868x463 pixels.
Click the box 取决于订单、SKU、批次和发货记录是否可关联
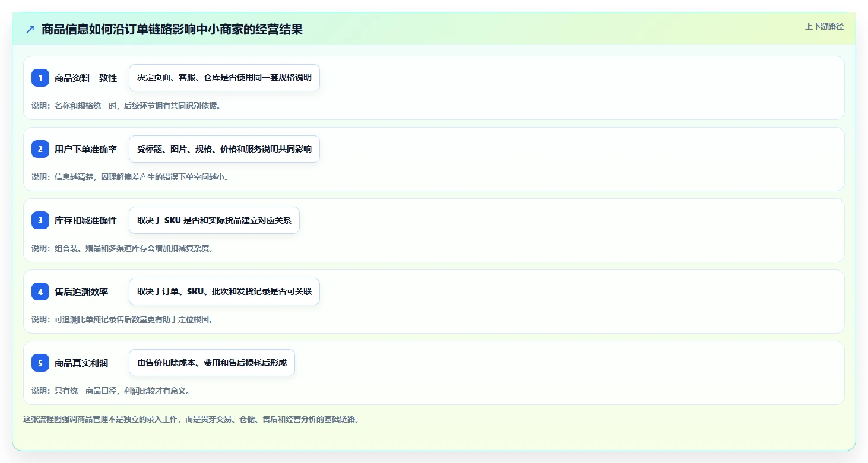coord(224,291)
